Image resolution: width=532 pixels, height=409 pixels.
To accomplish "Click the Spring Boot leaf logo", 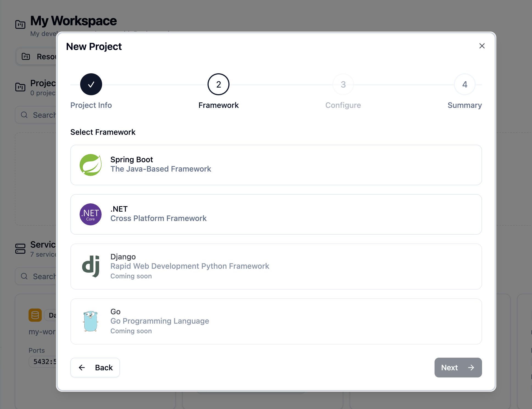I will 91,165.
